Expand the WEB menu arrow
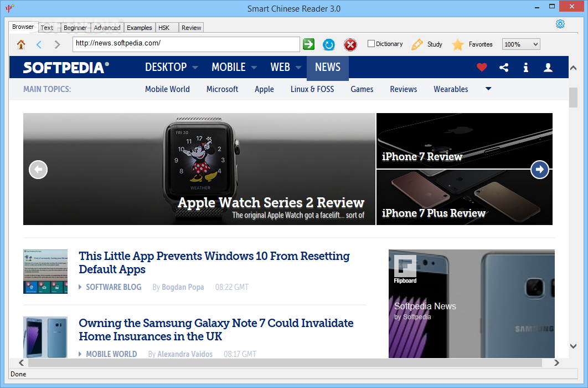Viewport: 588px width, 388px height. click(x=298, y=68)
